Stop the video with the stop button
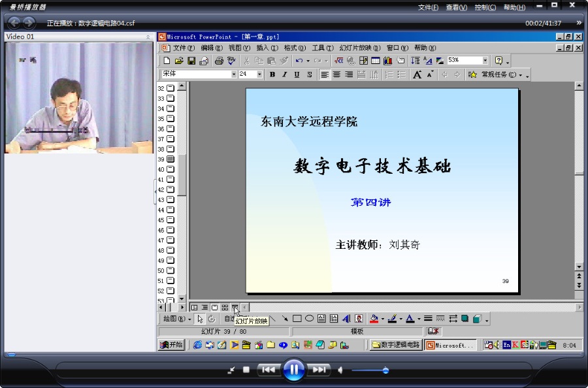 pos(246,370)
